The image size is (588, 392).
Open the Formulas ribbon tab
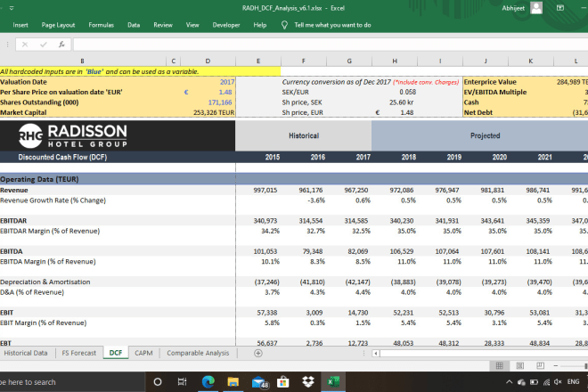(x=101, y=25)
